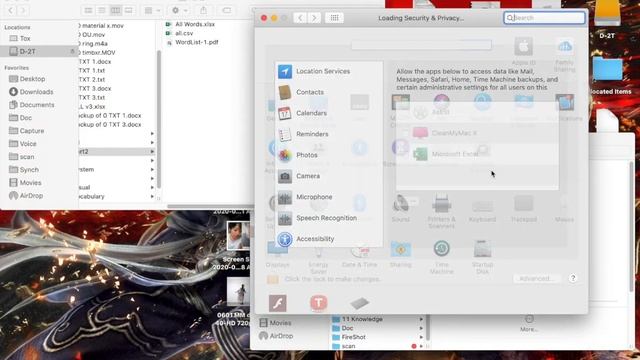
Task: Select the child photo screenshot thumbnail on desktop
Action: coord(238,235)
